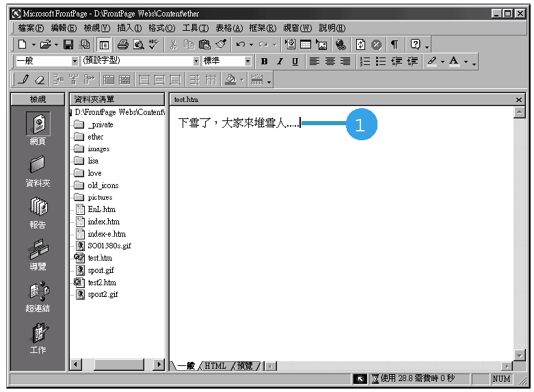Open the Font Color dropdown arrow
Image resolution: width=534 pixels, height=392 pixels.
click(x=466, y=62)
